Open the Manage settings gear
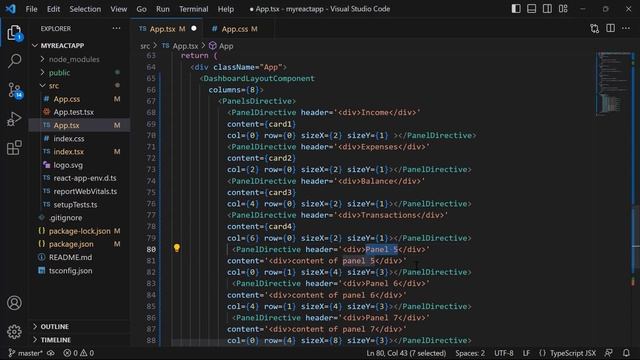The width and height of the screenshot is (640, 360). point(14,331)
